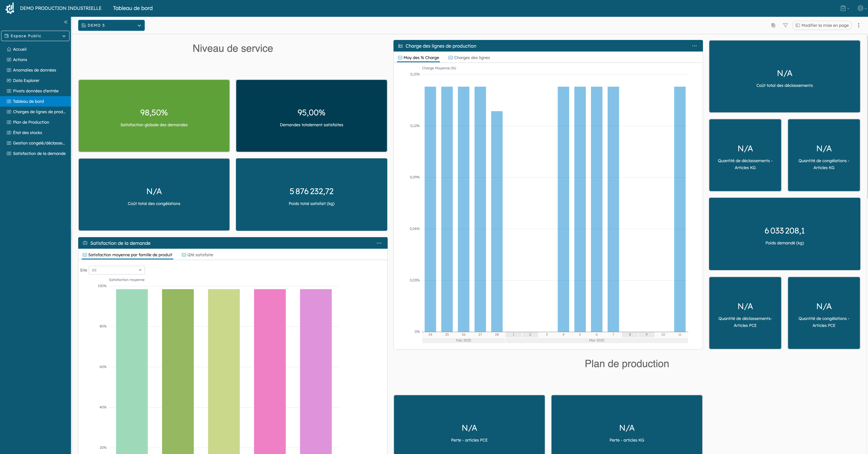
Task: Click Quantité de congélations - Articles PCE card
Action: coord(824,313)
